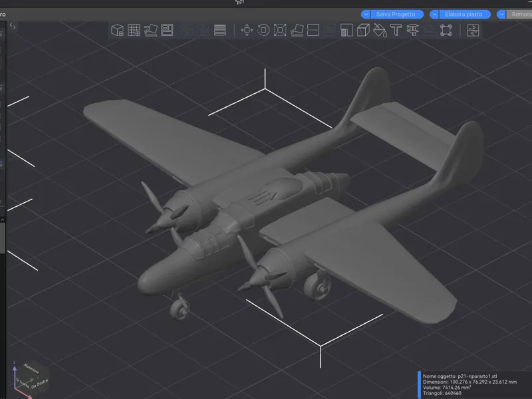532x399 pixels.
Task: Open the Assembly view puzzle icon
Action: point(473,30)
